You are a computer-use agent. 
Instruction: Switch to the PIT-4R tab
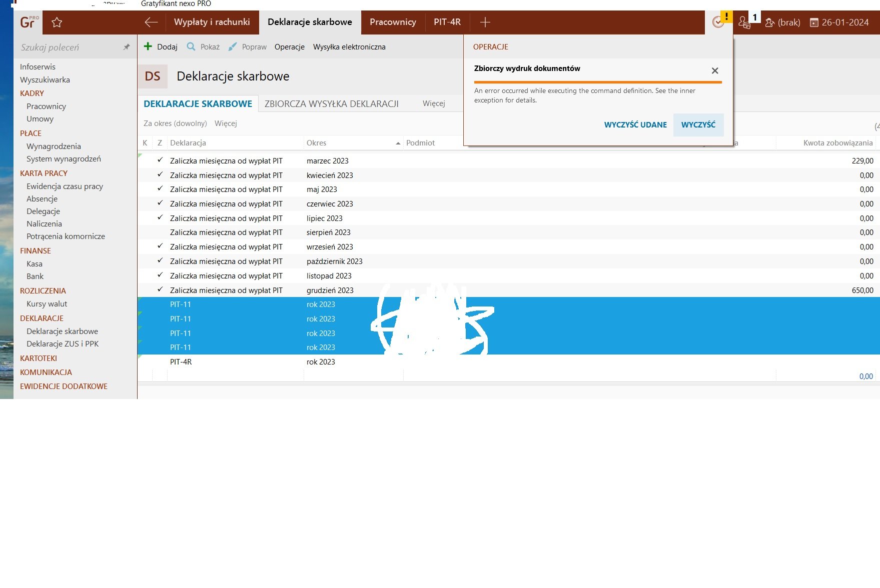(x=447, y=22)
